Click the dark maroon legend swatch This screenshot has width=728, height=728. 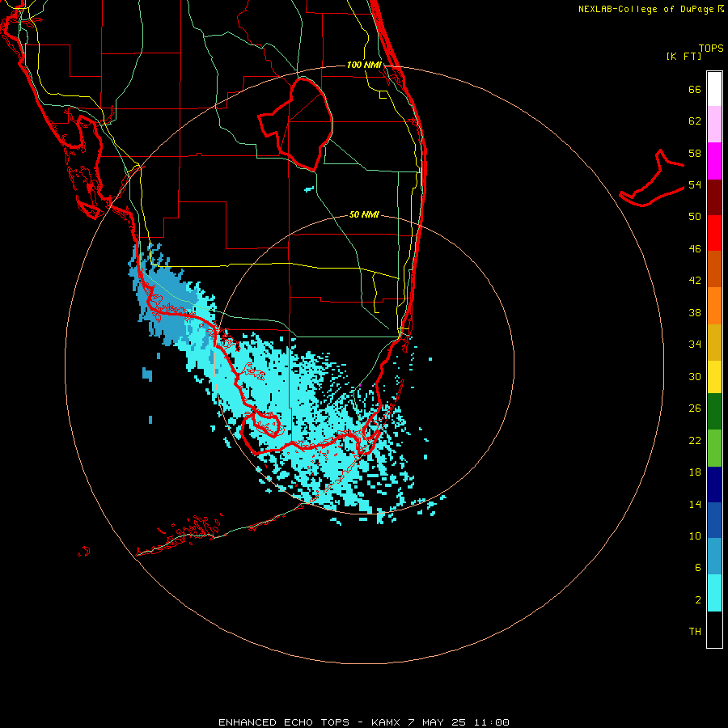pyautogui.click(x=714, y=197)
